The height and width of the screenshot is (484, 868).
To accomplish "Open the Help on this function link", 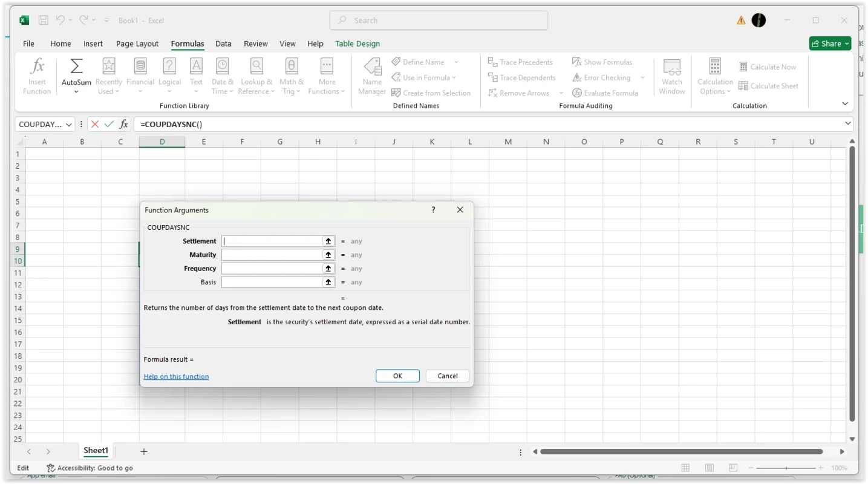I will coord(176,376).
